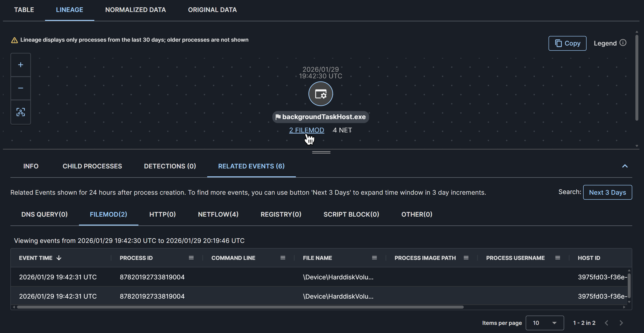The width and height of the screenshot is (644, 333).
Task: Click the fit-to-view lineage icon
Action: 21,112
